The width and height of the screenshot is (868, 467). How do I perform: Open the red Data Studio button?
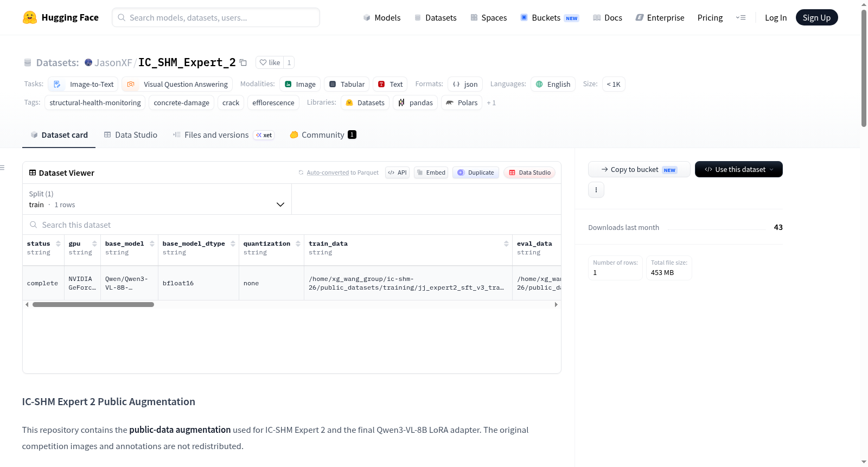click(529, 172)
